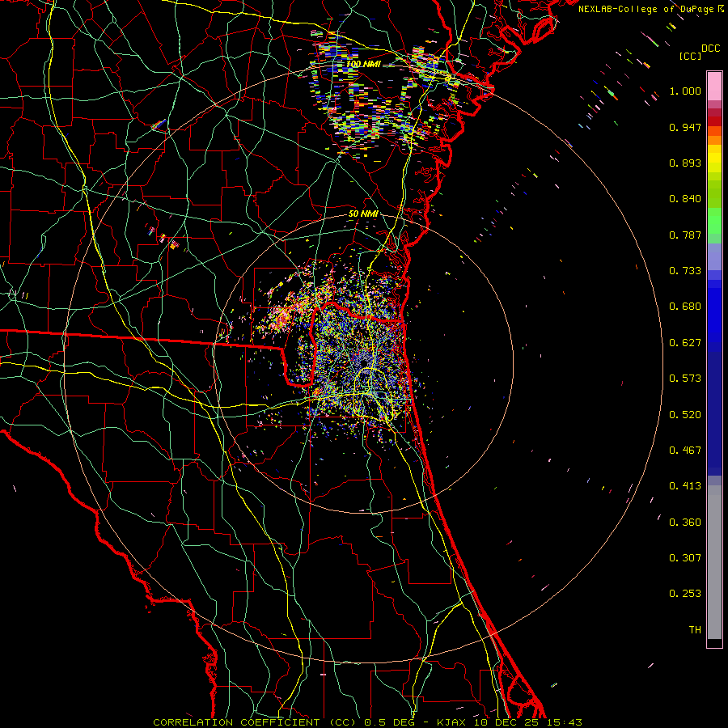
Task: Click the 0.413 legend value
Action: [685, 486]
